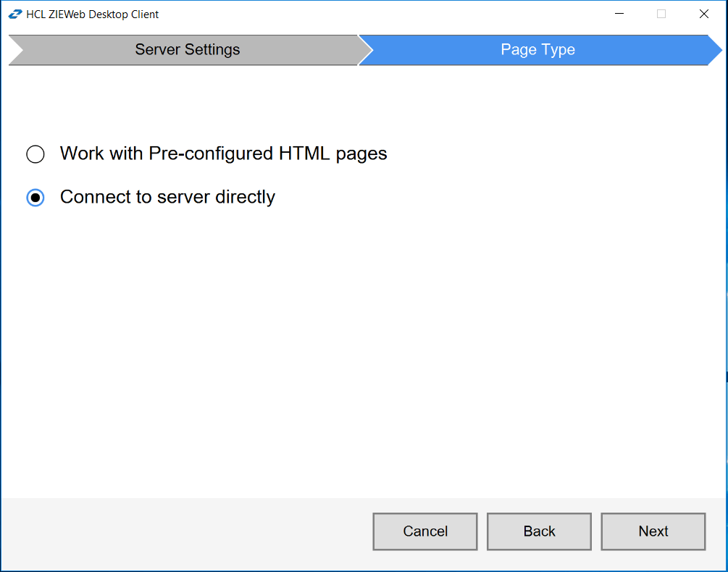The width and height of the screenshot is (728, 572).
Task: Click the 'HCL ZIEWeb Desktop Client' title text
Action: click(x=92, y=14)
